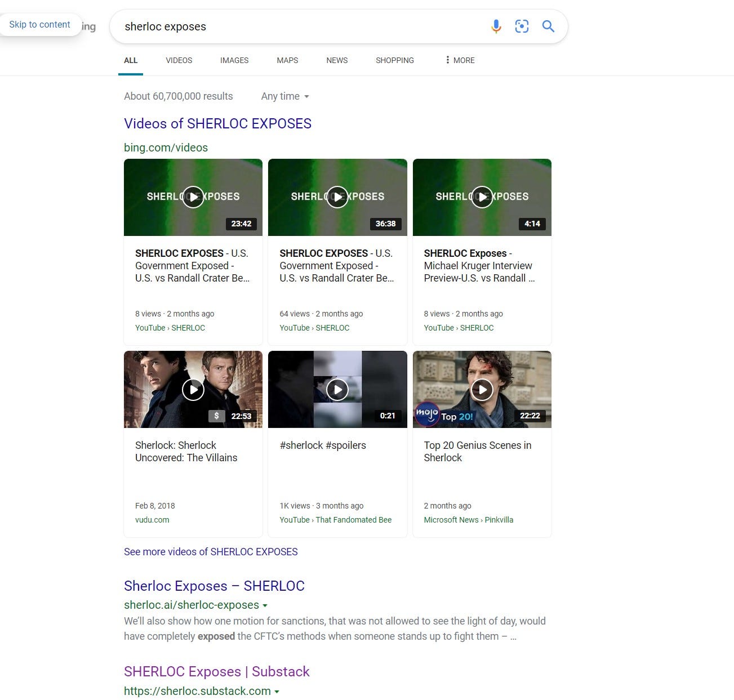Play the 4:14 Michael Kruger Interview video
Image resolution: width=734 pixels, height=700 pixels.
(x=482, y=197)
